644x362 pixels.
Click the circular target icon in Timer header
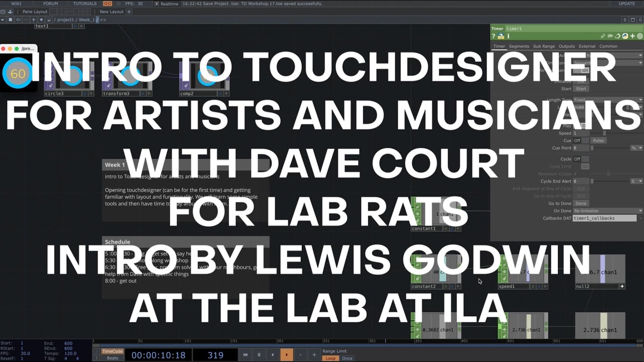640,36
